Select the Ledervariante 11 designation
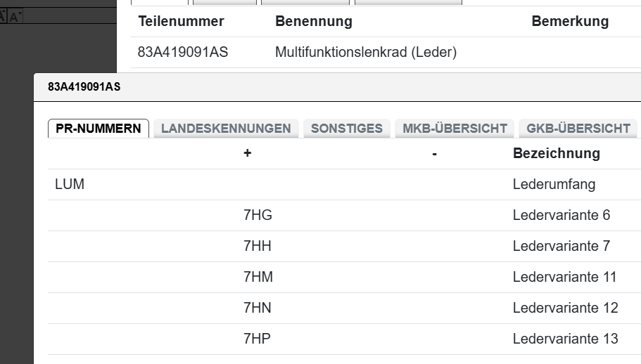The height and width of the screenshot is (364, 641). 564,278
